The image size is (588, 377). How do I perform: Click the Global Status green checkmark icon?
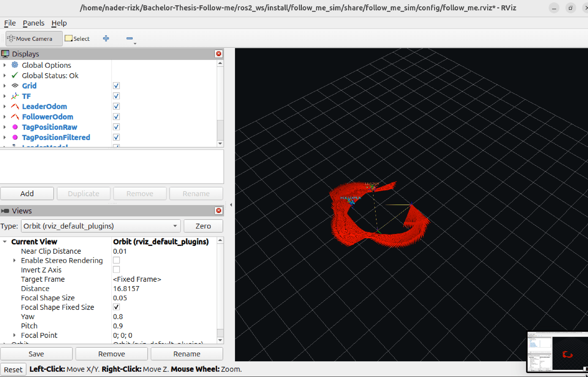tap(15, 75)
